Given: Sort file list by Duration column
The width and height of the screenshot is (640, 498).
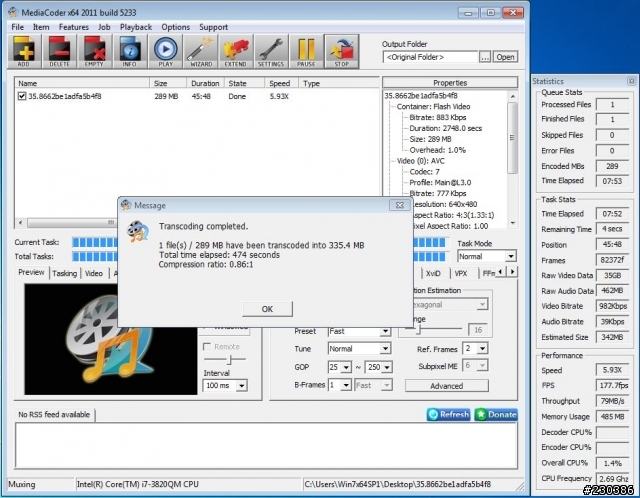Looking at the screenshot, I should 205,83.
